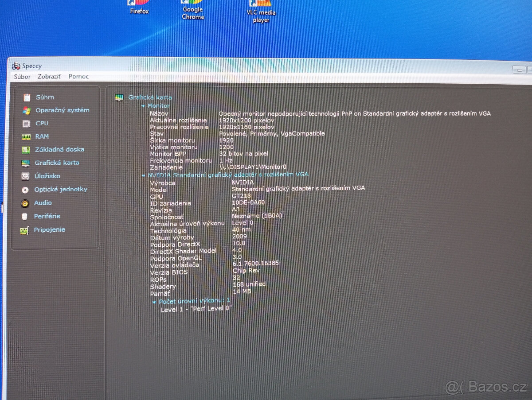This screenshot has width=532, height=400.
Task: Click the 1920x1160 pixelov working resolution value
Action: pos(246,127)
